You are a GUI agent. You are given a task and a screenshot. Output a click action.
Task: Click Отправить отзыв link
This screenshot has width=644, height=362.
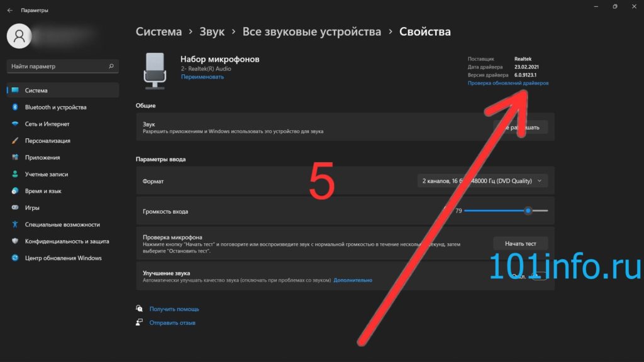point(172,323)
